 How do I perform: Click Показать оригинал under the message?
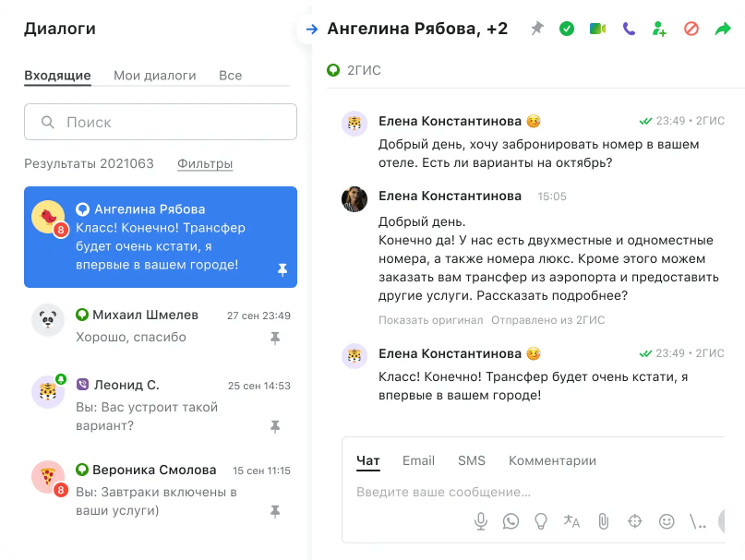(430, 320)
